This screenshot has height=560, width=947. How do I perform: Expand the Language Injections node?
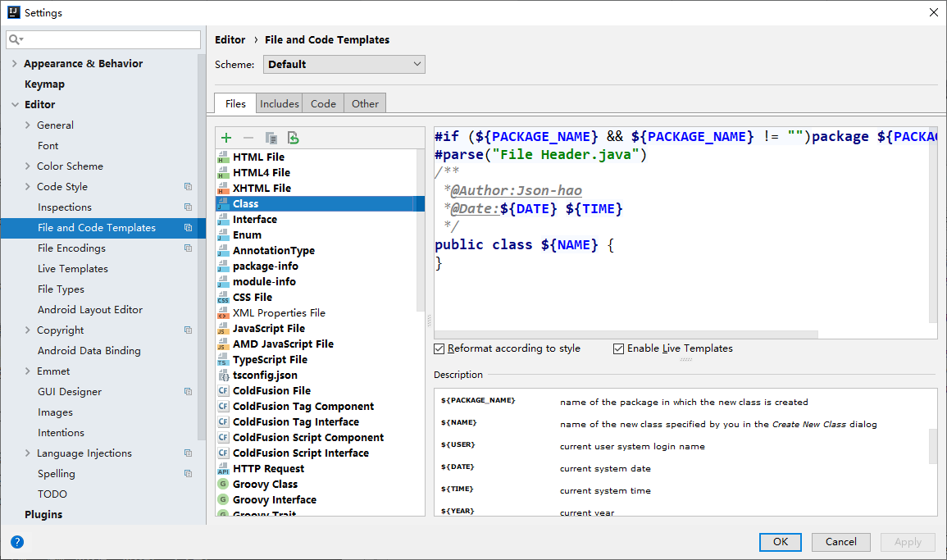(x=27, y=453)
